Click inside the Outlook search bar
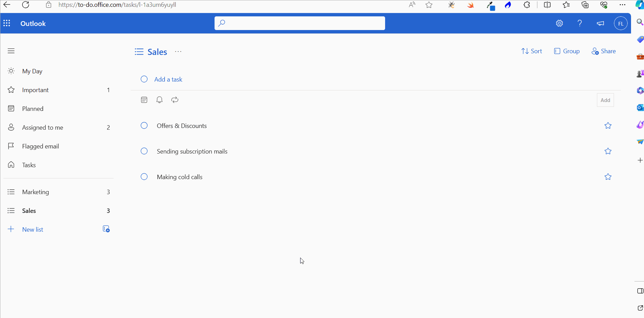 [x=299, y=23]
